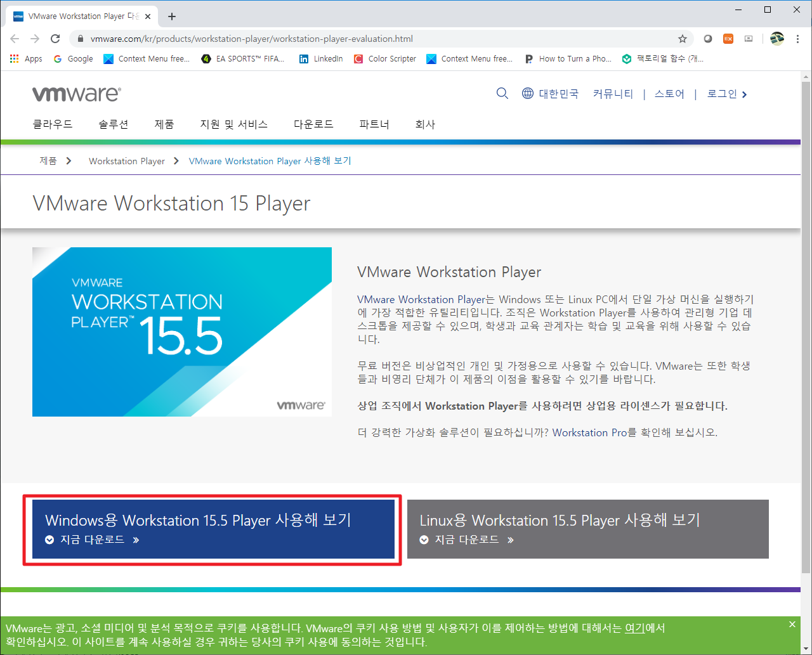The width and height of the screenshot is (812, 655).
Task: Download Windows용 Workstation 15.5 Player
Action: 213,529
